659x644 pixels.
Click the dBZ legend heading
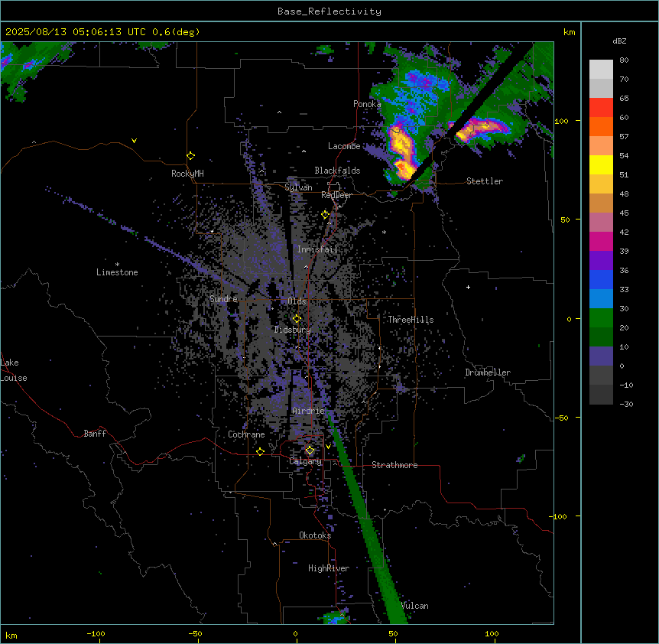tap(619, 41)
